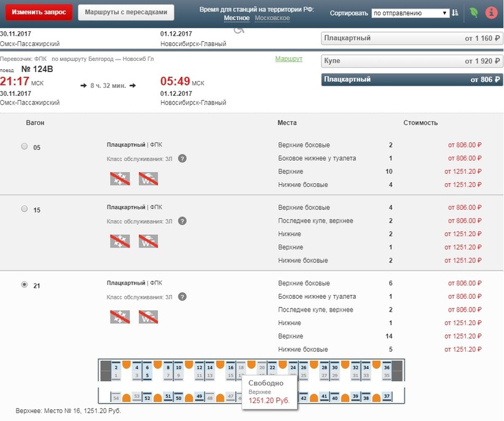Click no air conditioning icon for wagon 21
The width and height of the screenshot is (504, 421).
point(120,317)
